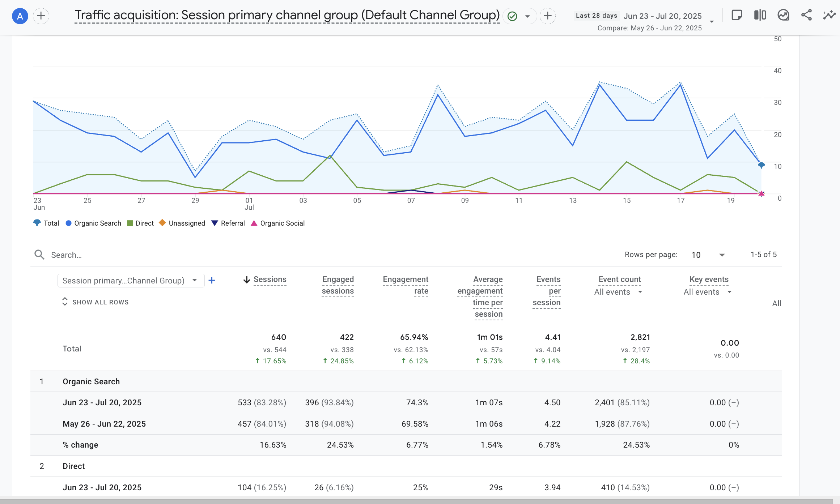This screenshot has width=840, height=504.
Task: Sort by the Engaged sessions column
Action: (x=338, y=285)
